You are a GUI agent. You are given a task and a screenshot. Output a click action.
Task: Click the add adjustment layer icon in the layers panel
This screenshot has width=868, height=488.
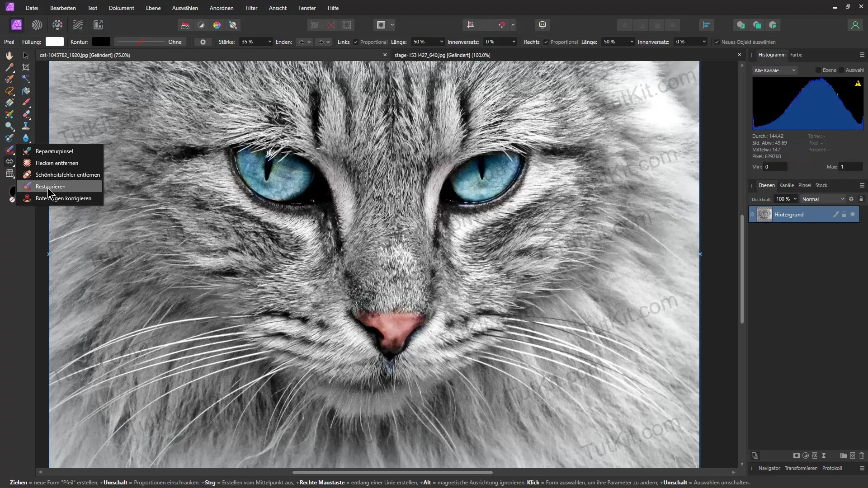click(x=806, y=455)
